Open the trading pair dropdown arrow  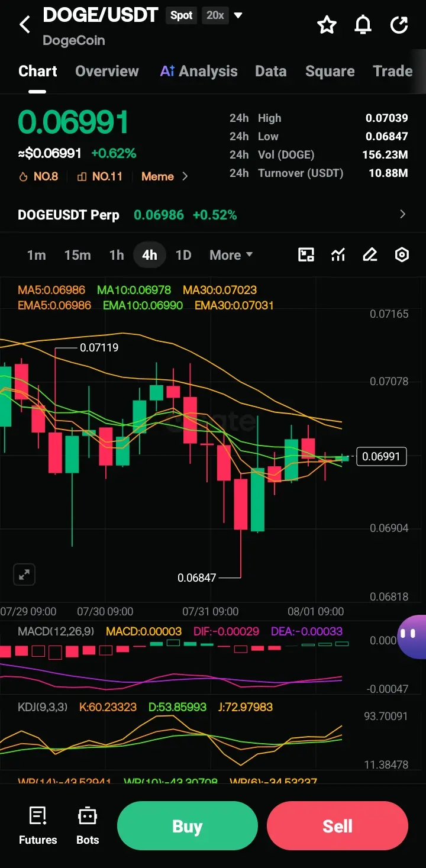coord(238,15)
